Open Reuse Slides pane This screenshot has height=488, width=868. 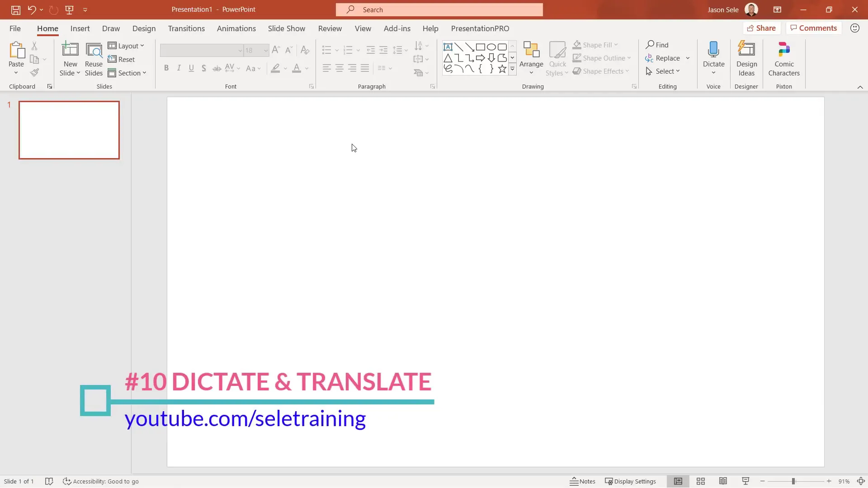click(x=94, y=59)
